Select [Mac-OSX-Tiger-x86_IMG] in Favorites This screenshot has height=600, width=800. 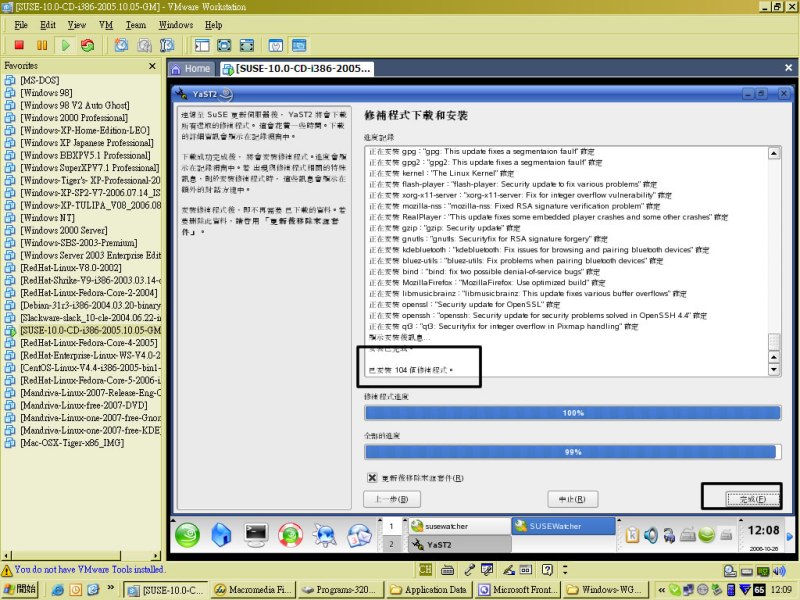[72, 443]
